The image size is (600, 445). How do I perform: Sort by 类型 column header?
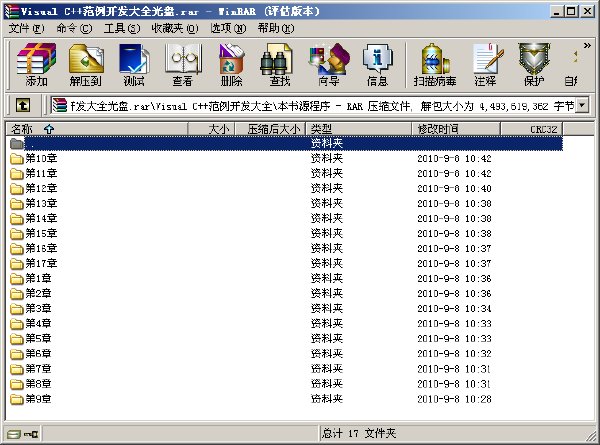point(359,129)
